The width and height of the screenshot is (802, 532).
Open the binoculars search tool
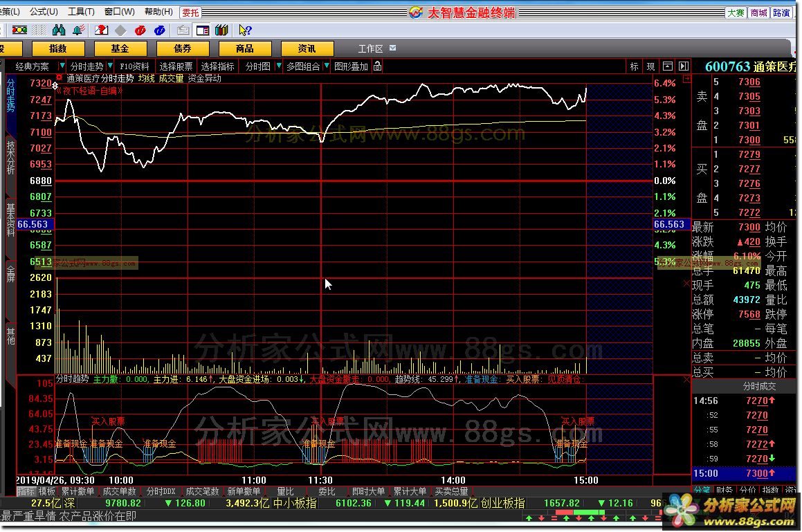tap(59, 30)
